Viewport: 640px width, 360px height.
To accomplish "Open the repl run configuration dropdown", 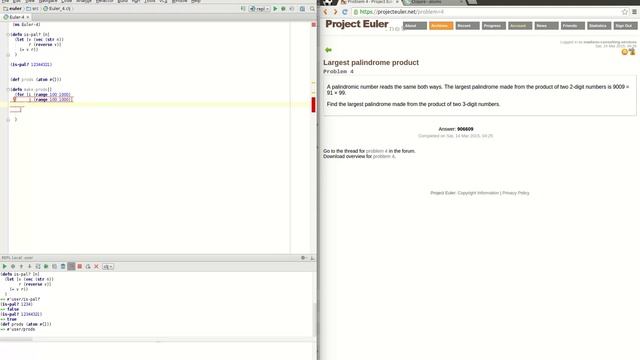I will click(260, 9).
